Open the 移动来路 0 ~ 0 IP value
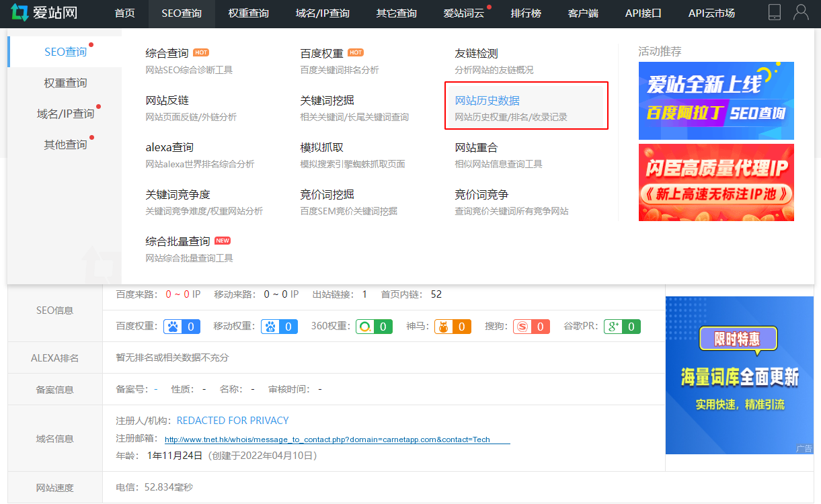 pyautogui.click(x=281, y=294)
